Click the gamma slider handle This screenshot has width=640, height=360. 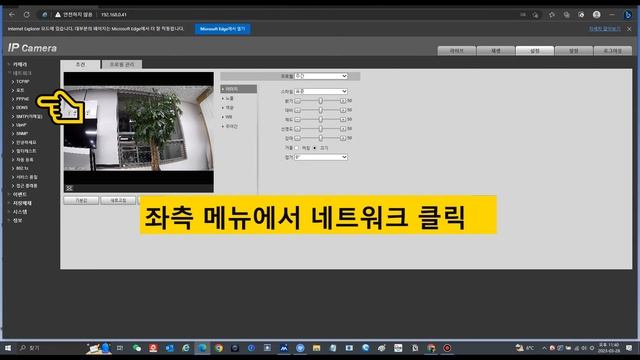point(321,138)
